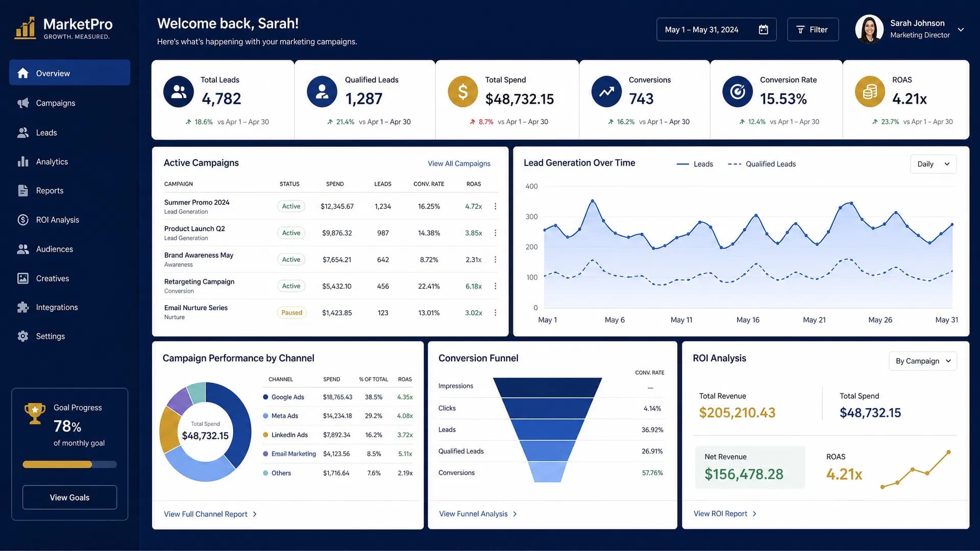The height and width of the screenshot is (551, 980).
Task: Click the Audiences group icon
Action: tap(23, 249)
